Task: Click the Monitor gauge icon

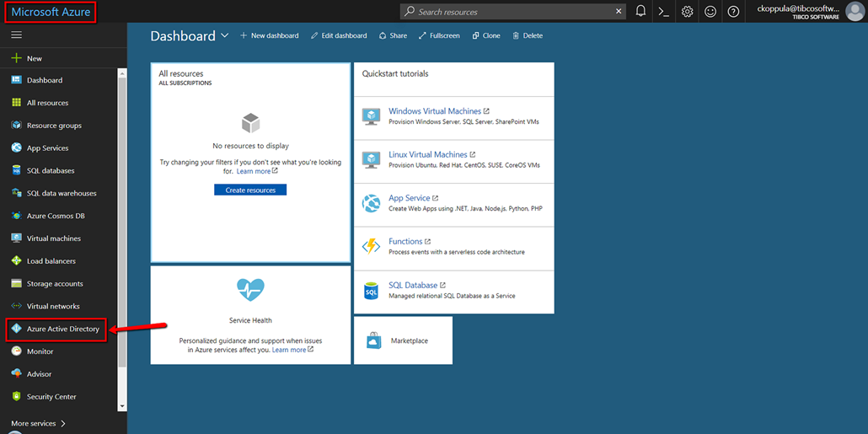Action: tap(17, 351)
